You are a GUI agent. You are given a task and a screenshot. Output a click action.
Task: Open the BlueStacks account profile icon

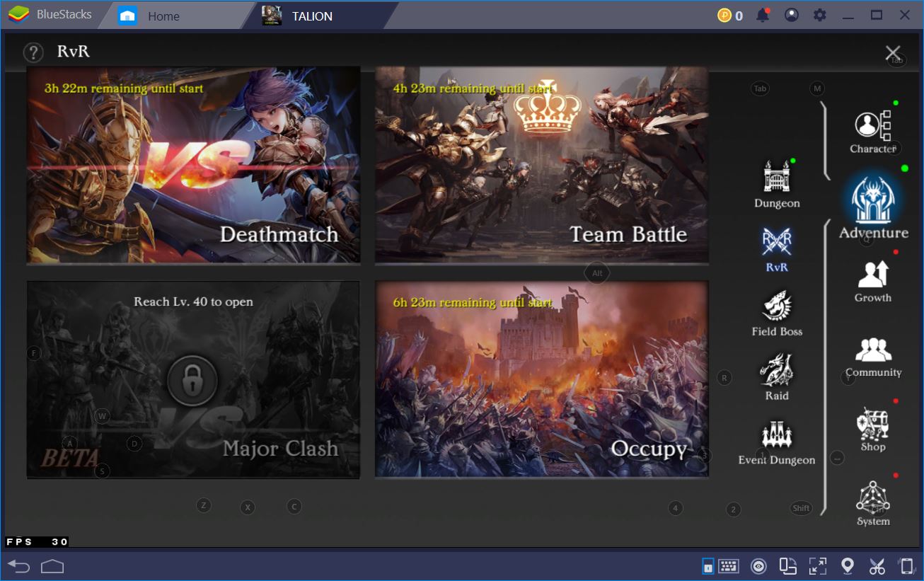click(x=792, y=15)
